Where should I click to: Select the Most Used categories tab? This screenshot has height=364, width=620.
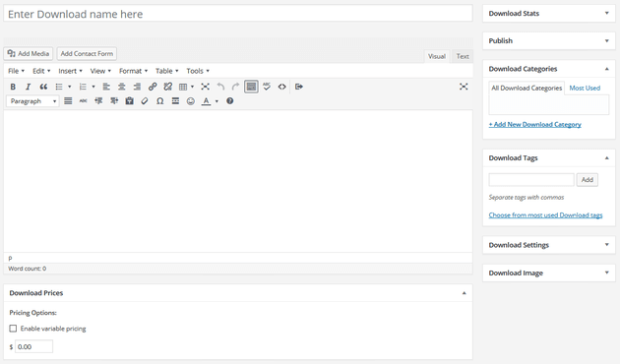point(585,89)
